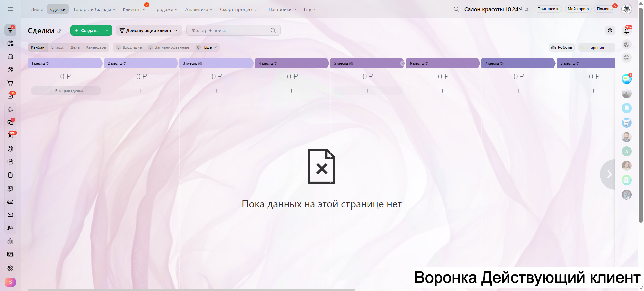
Task: Select the Сделки tab
Action: [58, 9]
